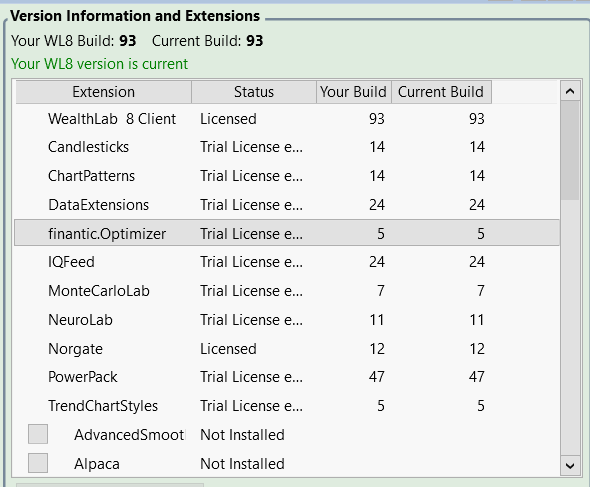590x487 pixels.
Task: Click Licensed status of WealthLab 8 Client
Action: click(228, 119)
